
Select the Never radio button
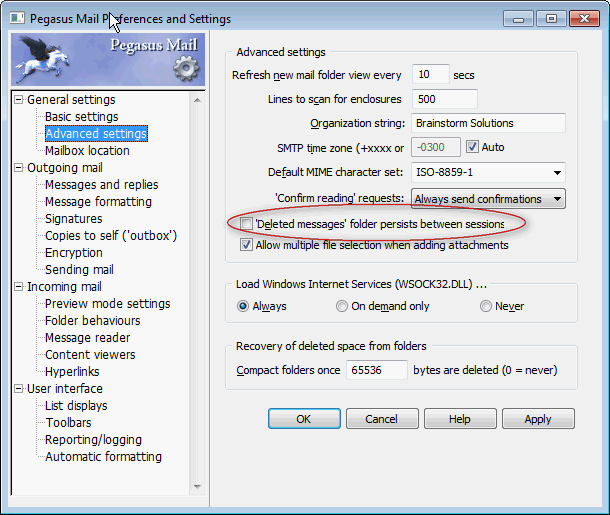click(486, 306)
